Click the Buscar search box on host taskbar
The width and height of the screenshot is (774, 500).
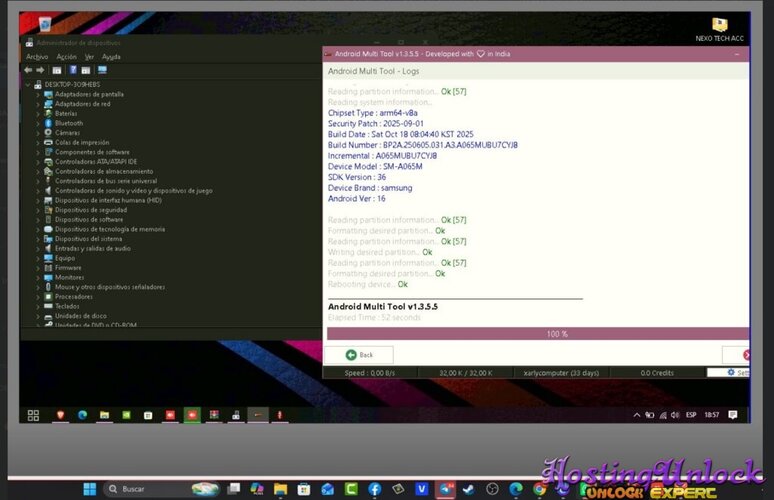(161, 489)
